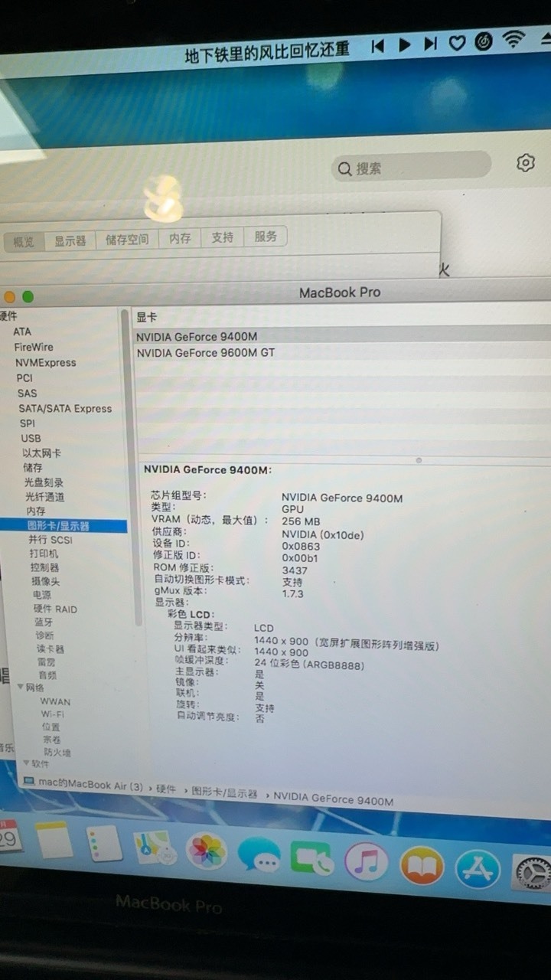Collapse the 网络 section in the sidebar
This screenshot has height=980, width=551.
[21, 688]
